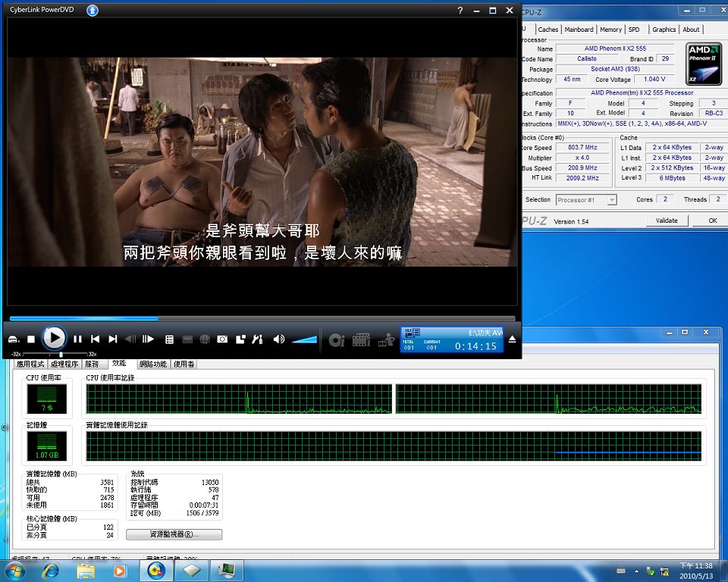
Task: Click the PowerDVD playback progress bar
Action: point(262,318)
